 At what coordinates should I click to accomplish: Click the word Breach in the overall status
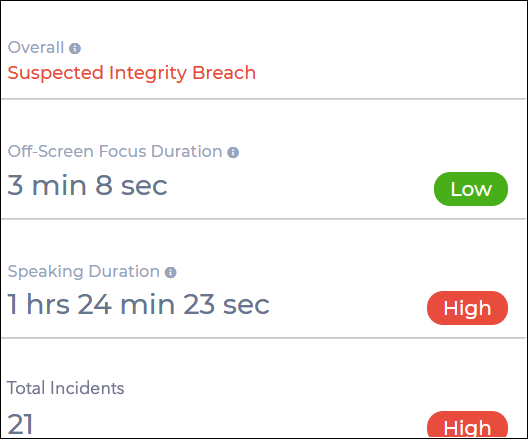pos(224,72)
